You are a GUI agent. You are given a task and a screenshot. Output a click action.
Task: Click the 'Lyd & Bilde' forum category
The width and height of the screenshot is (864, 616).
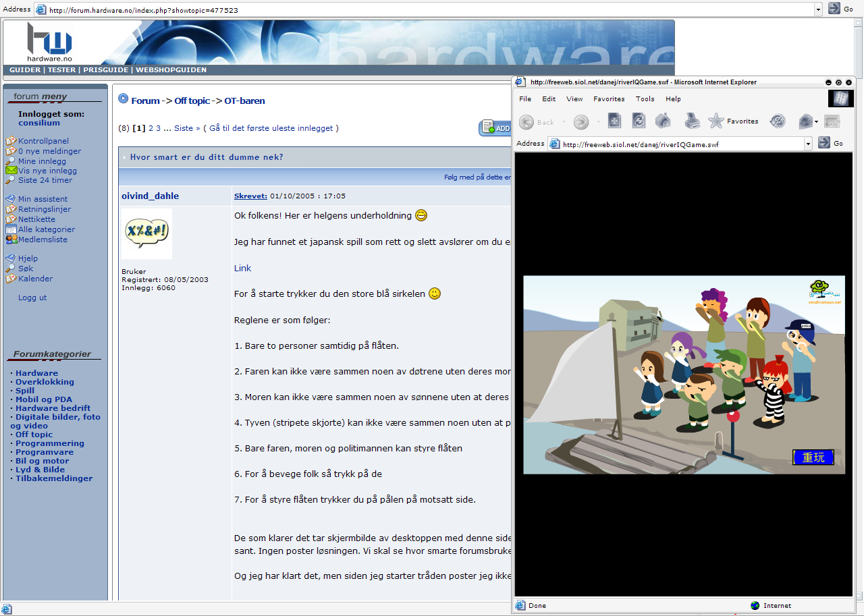pyautogui.click(x=40, y=470)
